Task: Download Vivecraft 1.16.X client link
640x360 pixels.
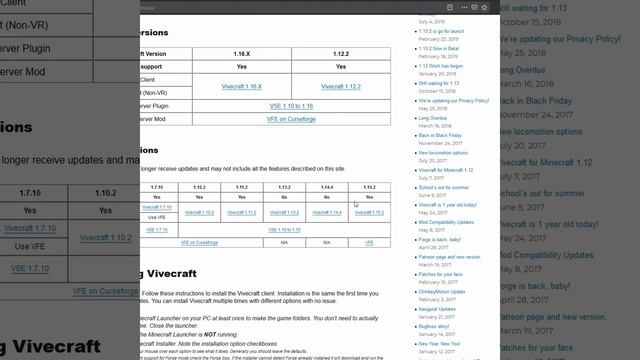Action: tap(242, 87)
